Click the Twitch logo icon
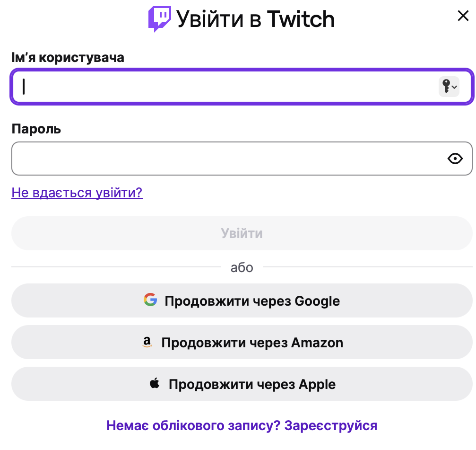The height and width of the screenshot is (450, 476). 160,18
